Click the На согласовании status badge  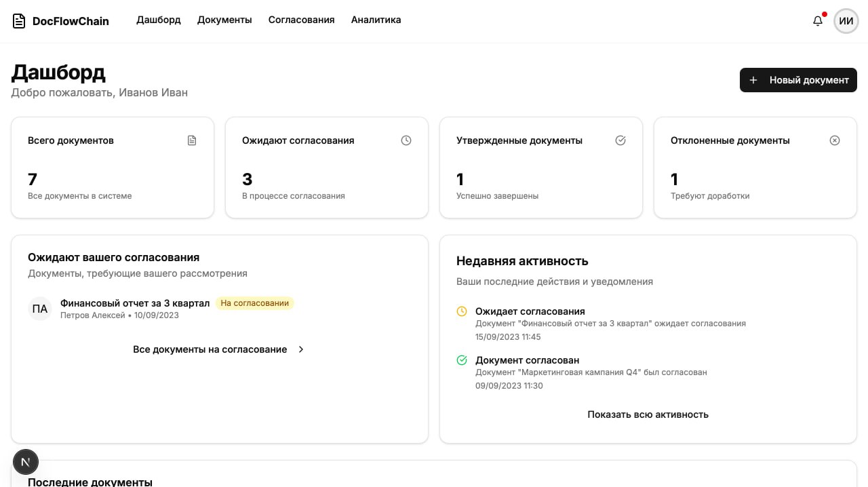(255, 303)
